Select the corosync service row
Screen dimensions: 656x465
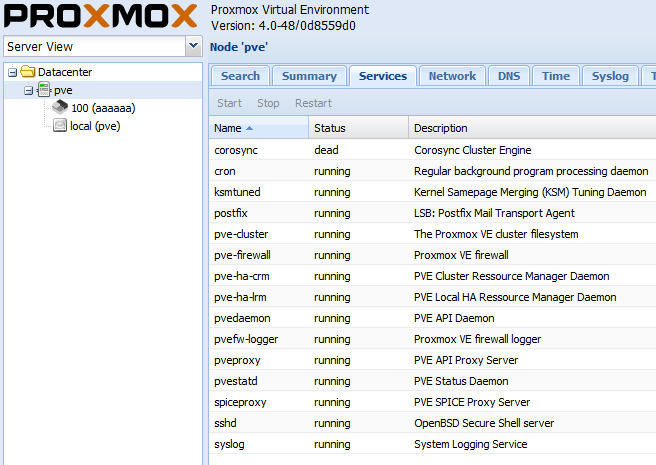click(x=433, y=150)
